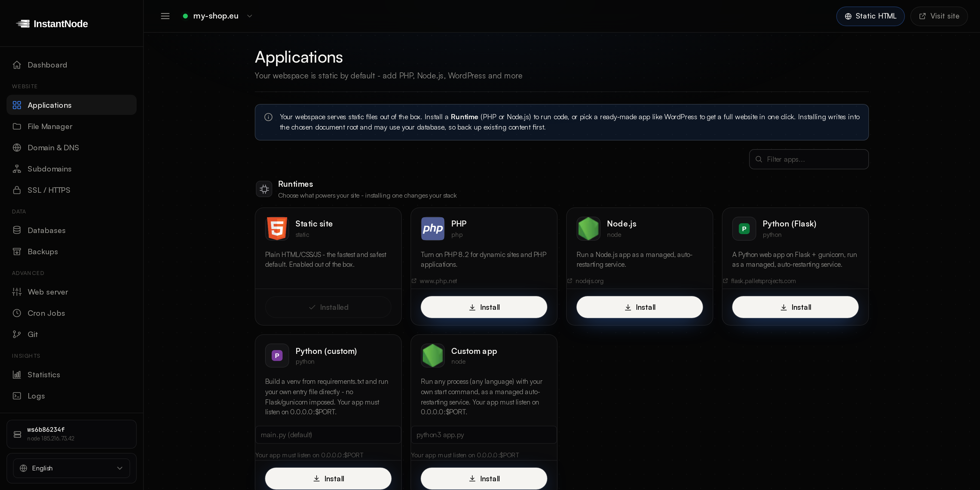This screenshot has height=490, width=980.
Task: Install the Node.js runtime
Action: pos(639,307)
